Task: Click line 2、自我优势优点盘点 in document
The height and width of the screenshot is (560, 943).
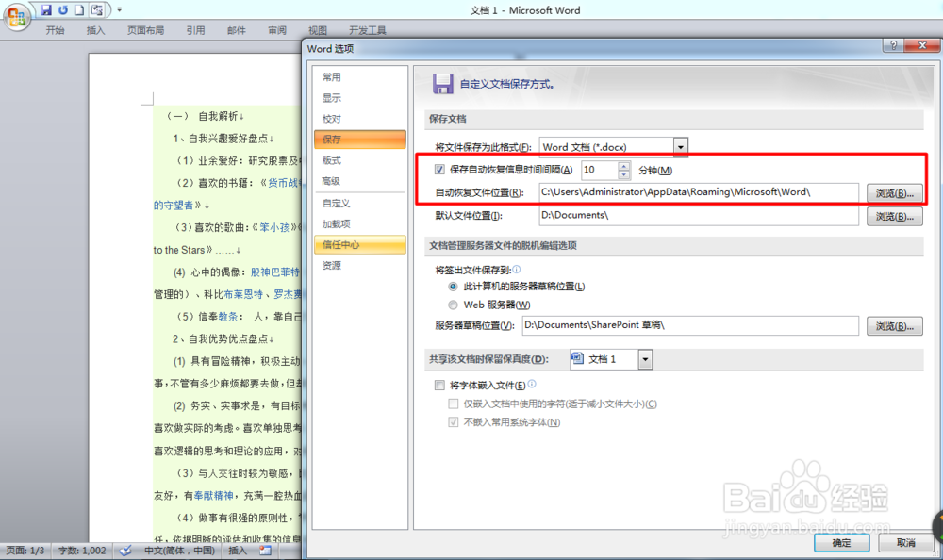Action: (223, 338)
